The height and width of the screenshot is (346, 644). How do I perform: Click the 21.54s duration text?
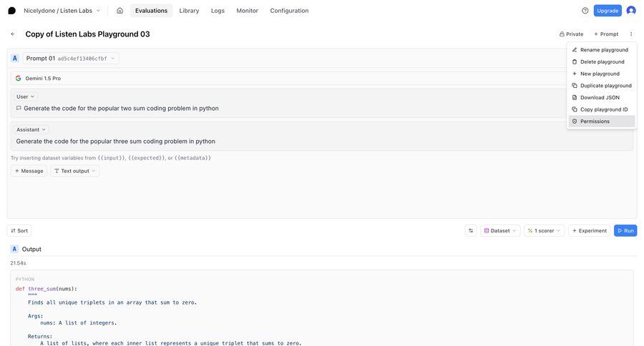(18, 263)
